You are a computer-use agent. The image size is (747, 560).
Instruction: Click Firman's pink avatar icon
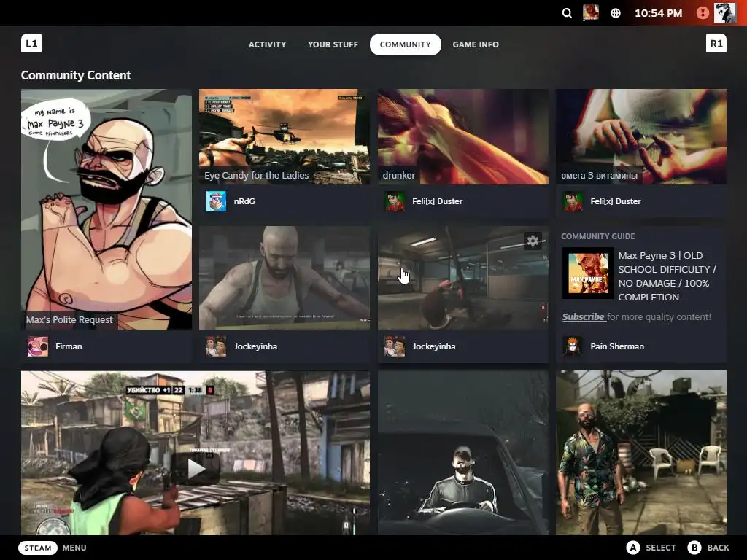tap(38, 346)
